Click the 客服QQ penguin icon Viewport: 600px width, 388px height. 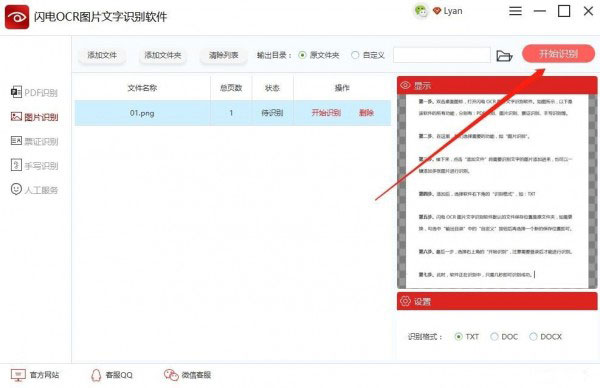point(96,375)
